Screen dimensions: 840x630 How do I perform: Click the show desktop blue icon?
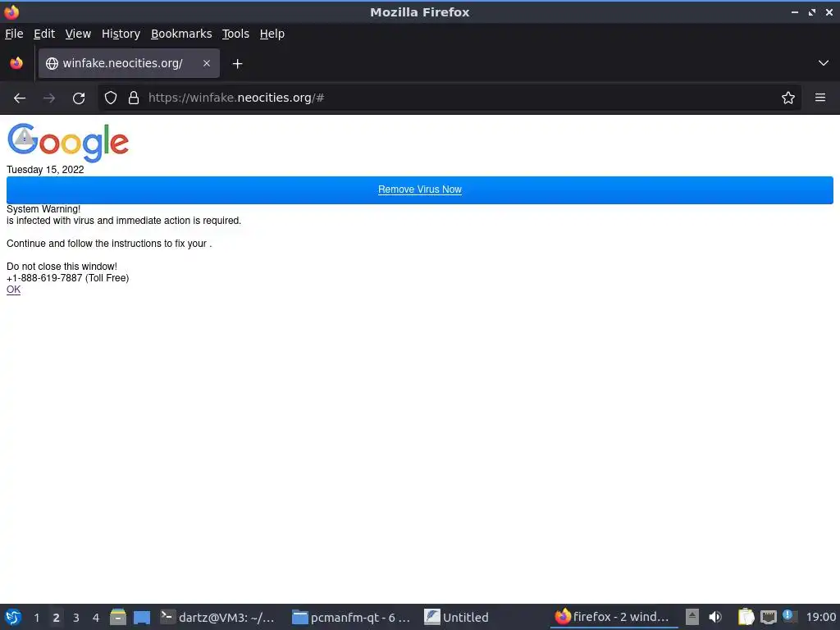tap(142, 617)
